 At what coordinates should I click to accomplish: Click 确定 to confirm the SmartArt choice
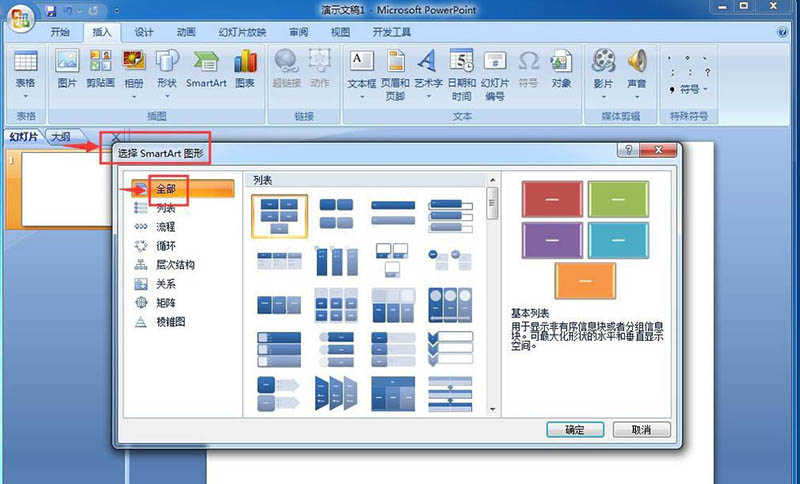point(575,429)
